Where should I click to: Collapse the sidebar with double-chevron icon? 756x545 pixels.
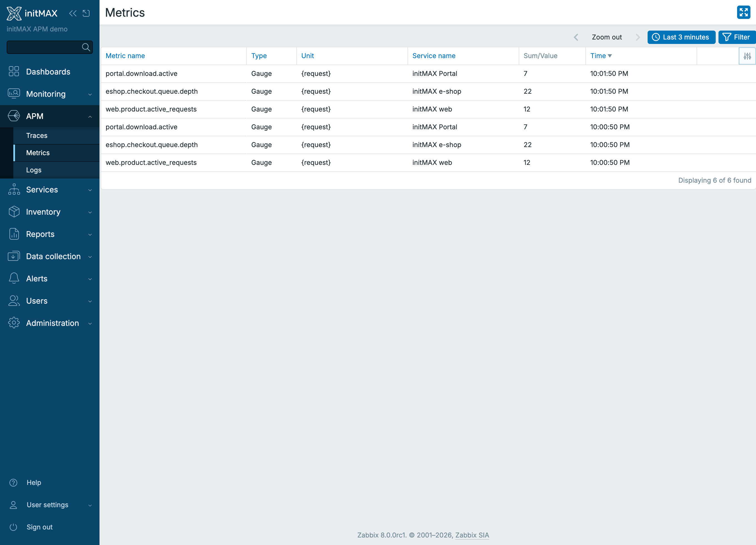click(73, 13)
